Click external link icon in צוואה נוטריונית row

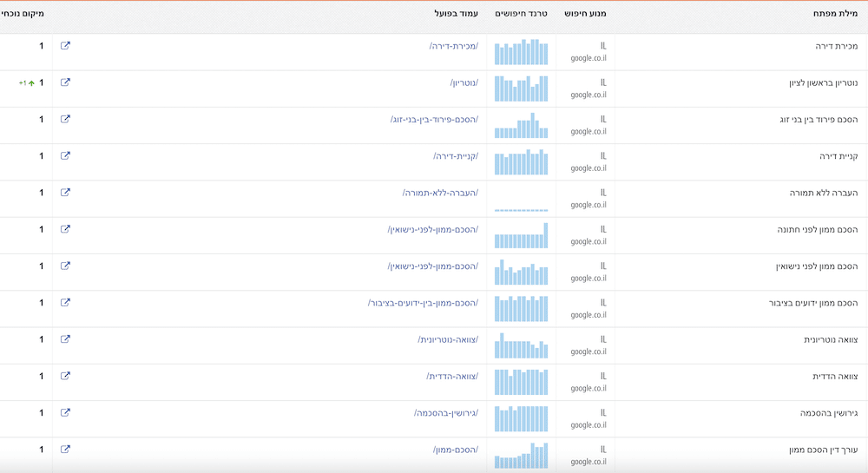pyautogui.click(x=65, y=339)
